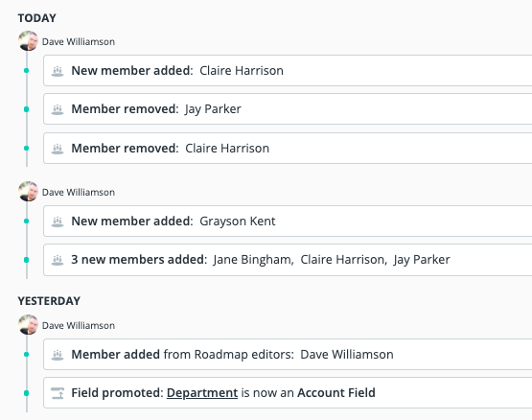
Task: Open the Department field link
Action: click(x=202, y=393)
